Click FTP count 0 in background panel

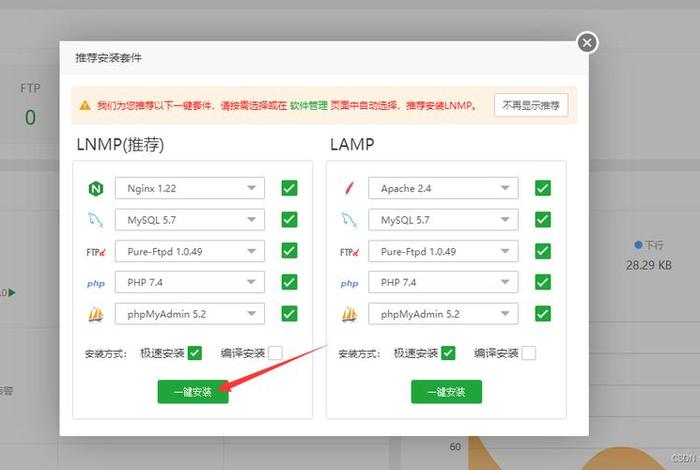click(30, 117)
